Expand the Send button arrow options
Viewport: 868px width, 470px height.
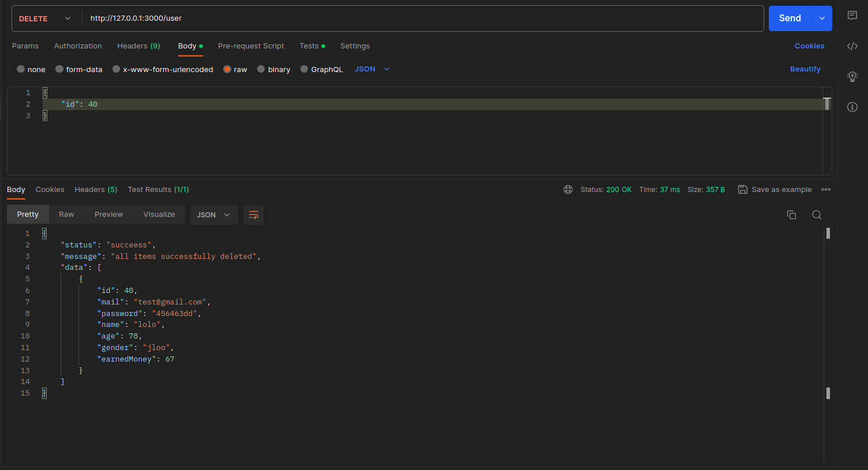(x=822, y=18)
